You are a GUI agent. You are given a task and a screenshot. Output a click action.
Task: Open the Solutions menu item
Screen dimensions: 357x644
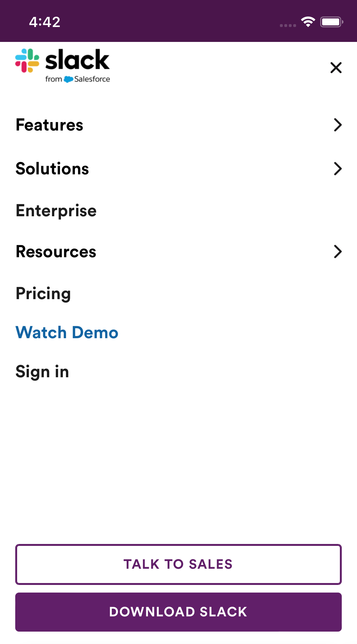click(52, 169)
